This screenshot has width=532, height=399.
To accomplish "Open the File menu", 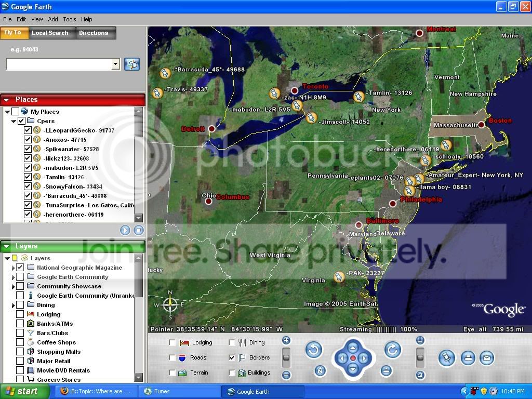I will coord(7,19).
